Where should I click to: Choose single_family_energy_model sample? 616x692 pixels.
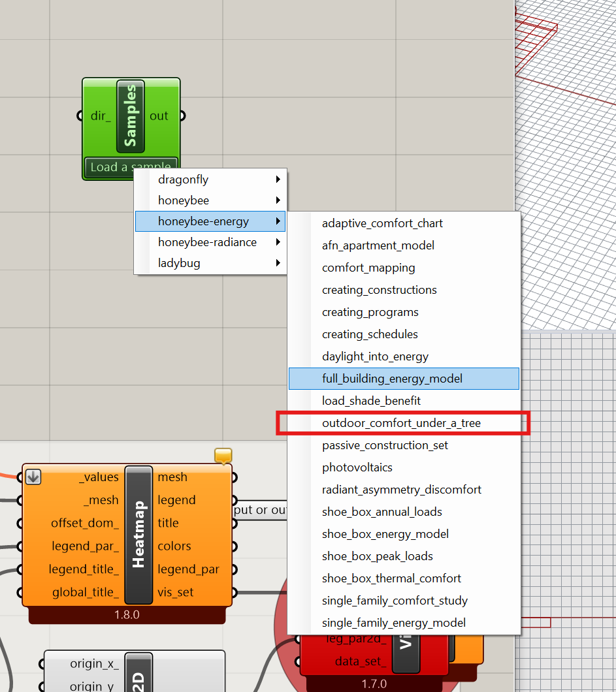pos(404,623)
